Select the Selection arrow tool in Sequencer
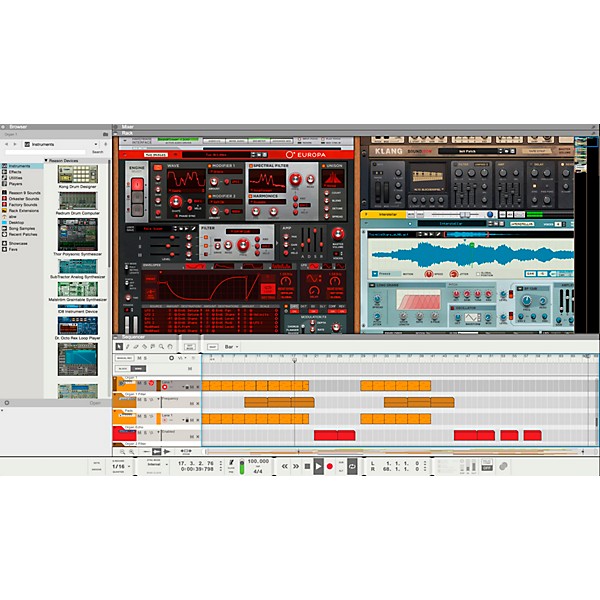This screenshot has width=600, height=600. [119, 347]
